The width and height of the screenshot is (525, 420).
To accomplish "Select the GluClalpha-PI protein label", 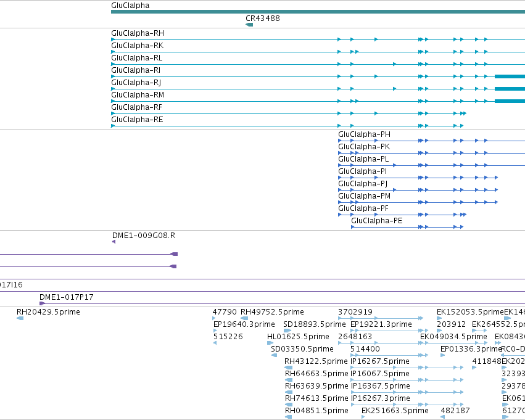I will (363, 171).
